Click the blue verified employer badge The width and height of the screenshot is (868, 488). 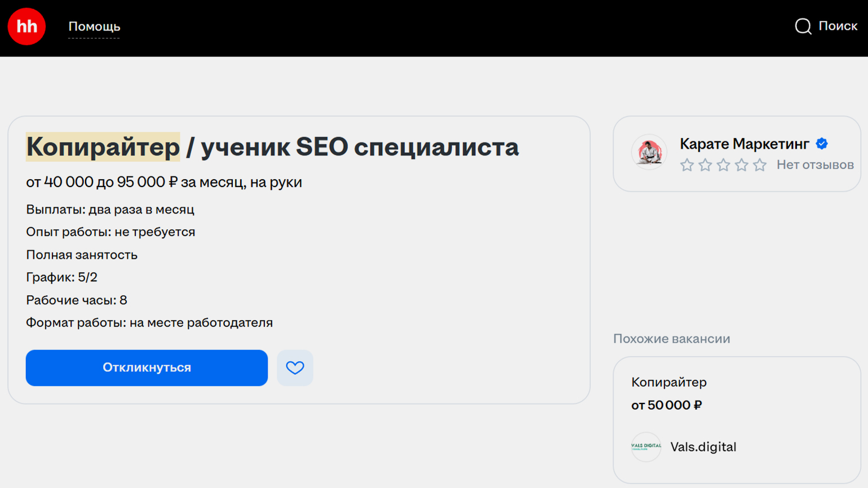click(822, 144)
